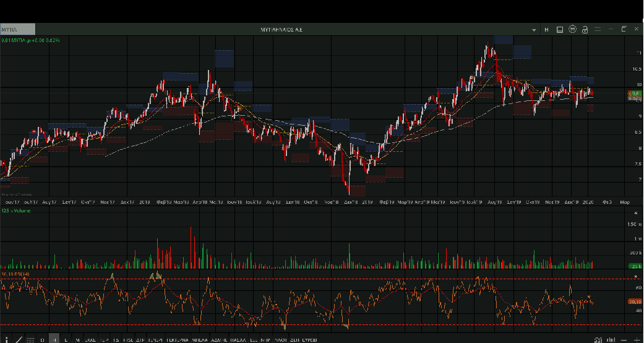Open the window options menu with two lines
The width and height of the screenshot is (644, 343).
(x=598, y=29)
